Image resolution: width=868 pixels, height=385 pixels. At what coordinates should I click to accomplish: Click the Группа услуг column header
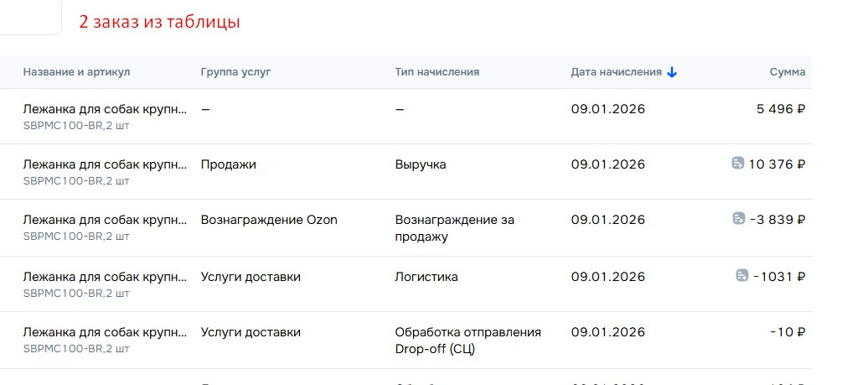(235, 72)
